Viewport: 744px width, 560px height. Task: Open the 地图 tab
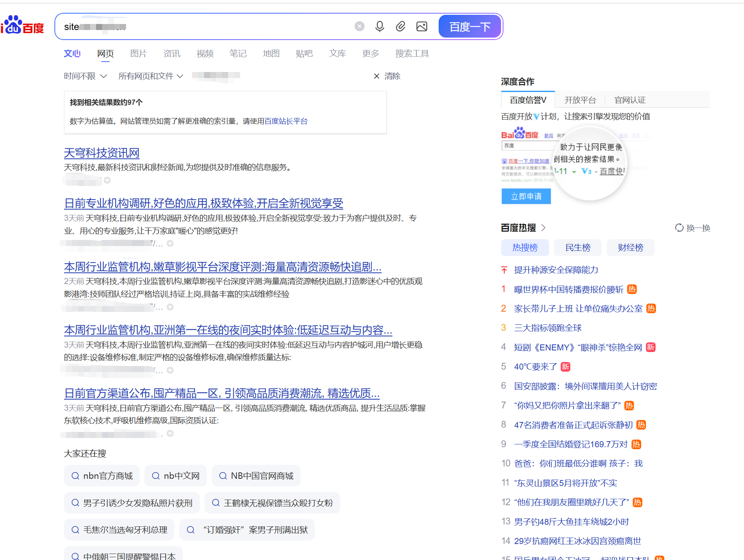tap(271, 54)
